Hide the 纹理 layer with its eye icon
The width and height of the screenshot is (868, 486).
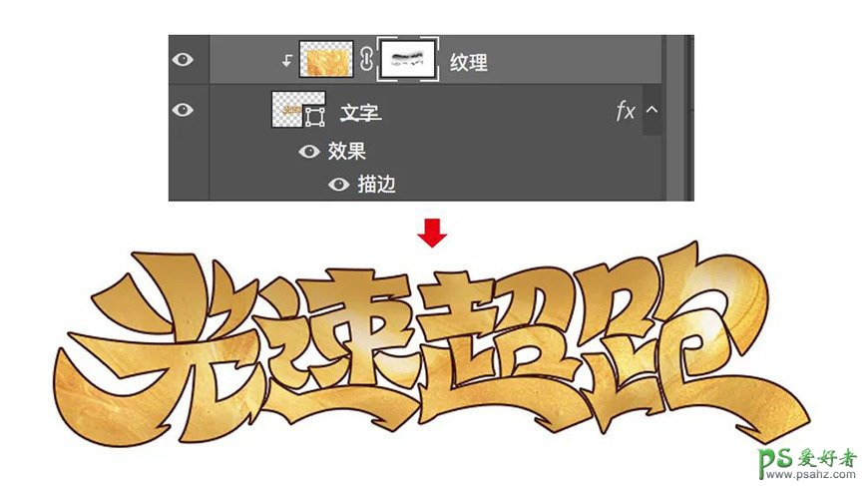coord(183,59)
